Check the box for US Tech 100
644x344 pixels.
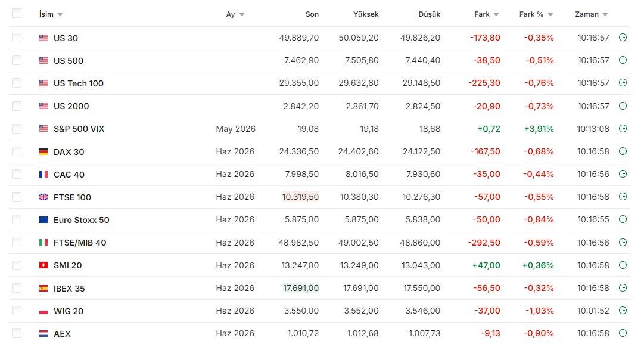point(17,83)
